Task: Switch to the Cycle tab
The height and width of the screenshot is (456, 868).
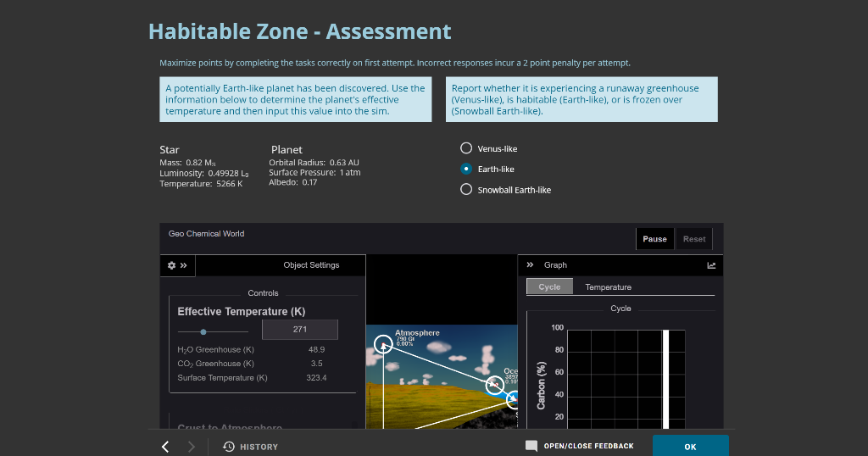Action: pos(549,286)
